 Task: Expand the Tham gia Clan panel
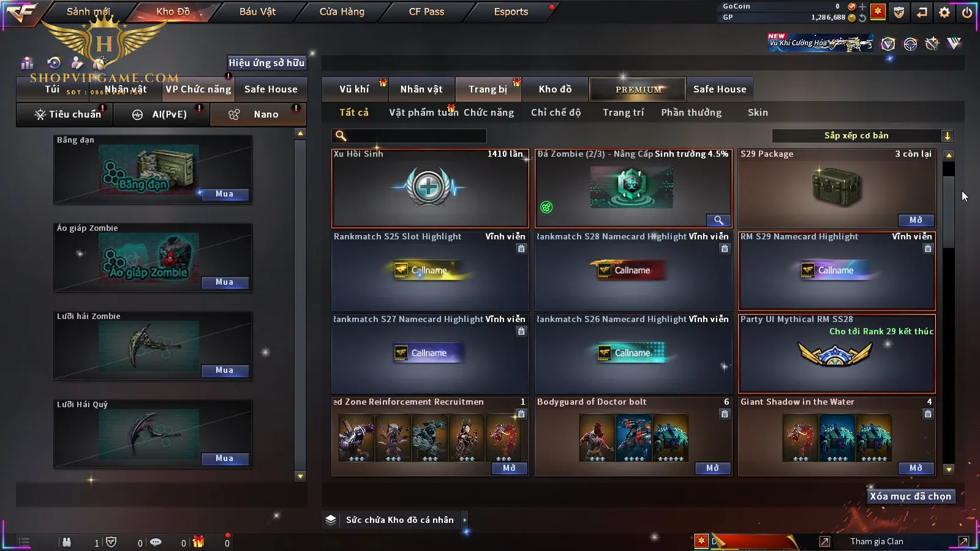[963, 541]
